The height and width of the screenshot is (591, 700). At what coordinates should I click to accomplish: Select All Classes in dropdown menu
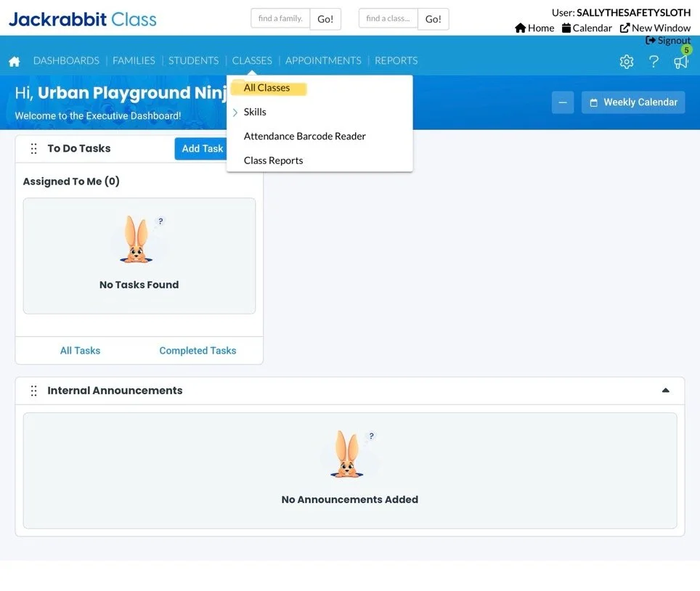pos(267,88)
